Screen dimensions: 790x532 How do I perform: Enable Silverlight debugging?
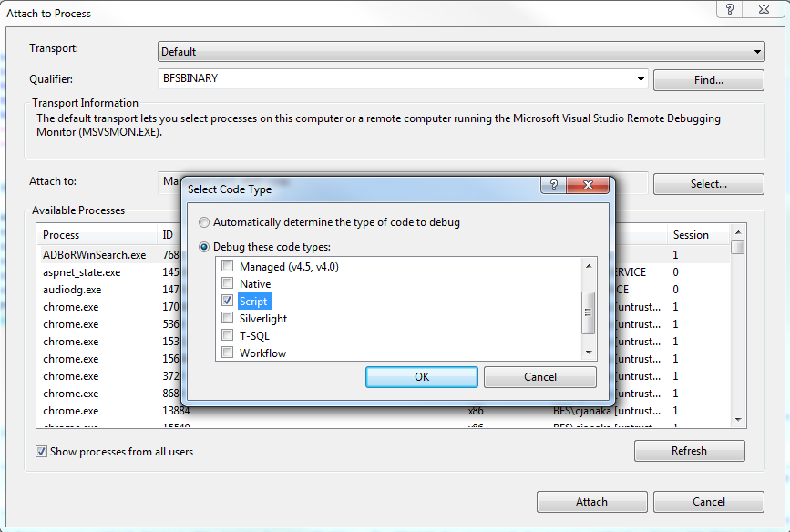(x=226, y=318)
